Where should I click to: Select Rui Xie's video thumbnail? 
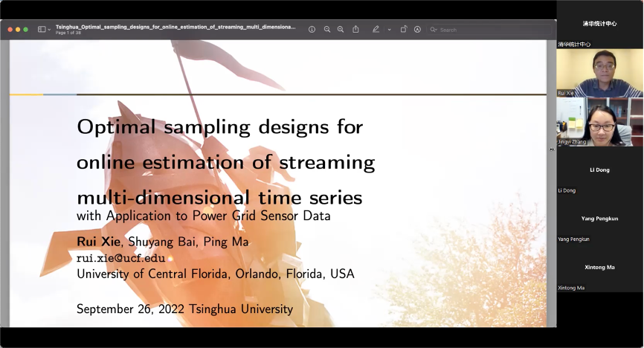599,73
